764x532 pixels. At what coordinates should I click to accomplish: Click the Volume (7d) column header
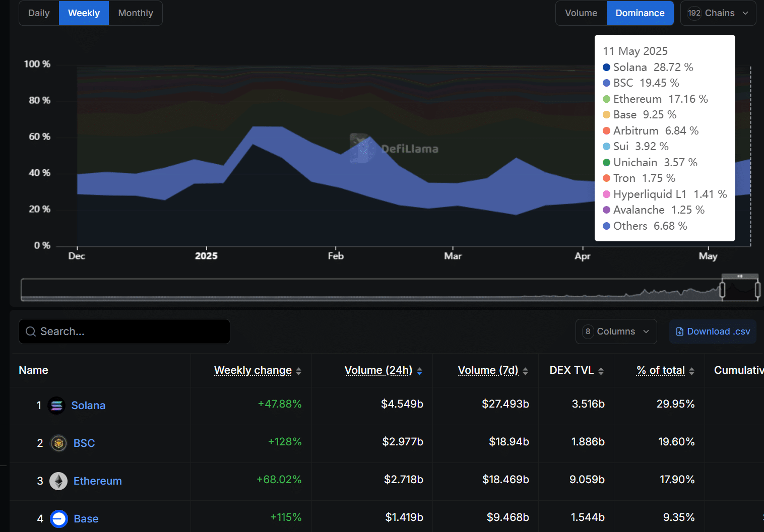coord(488,370)
